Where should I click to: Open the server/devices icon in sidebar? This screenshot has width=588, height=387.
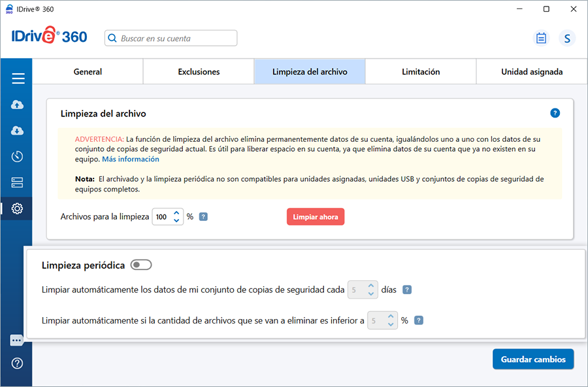[x=18, y=183]
